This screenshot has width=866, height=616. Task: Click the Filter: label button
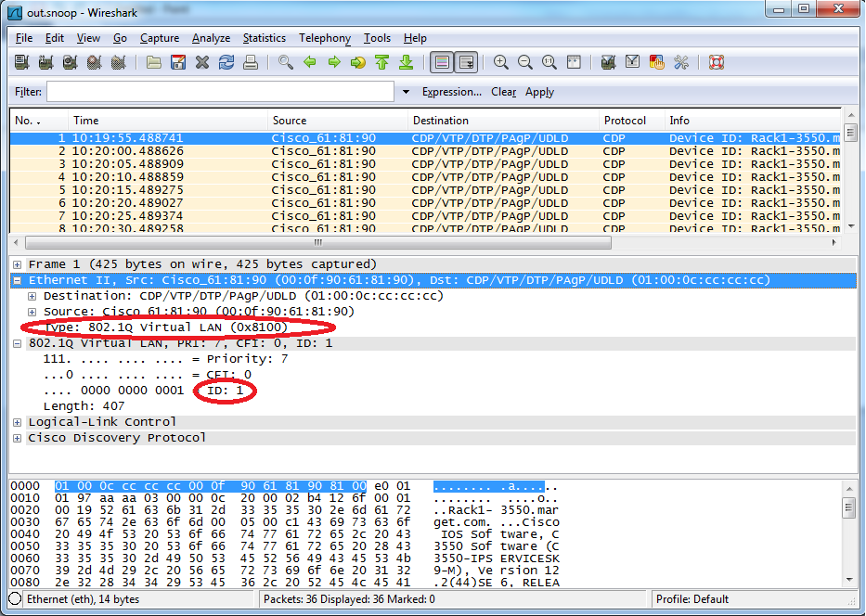click(28, 92)
